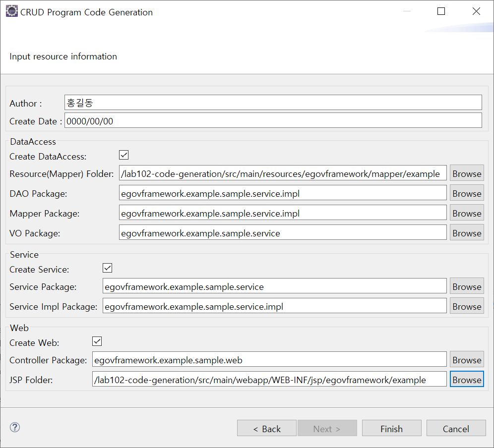Browse for the JSP Folder
The image size is (494, 448).
tap(466, 380)
